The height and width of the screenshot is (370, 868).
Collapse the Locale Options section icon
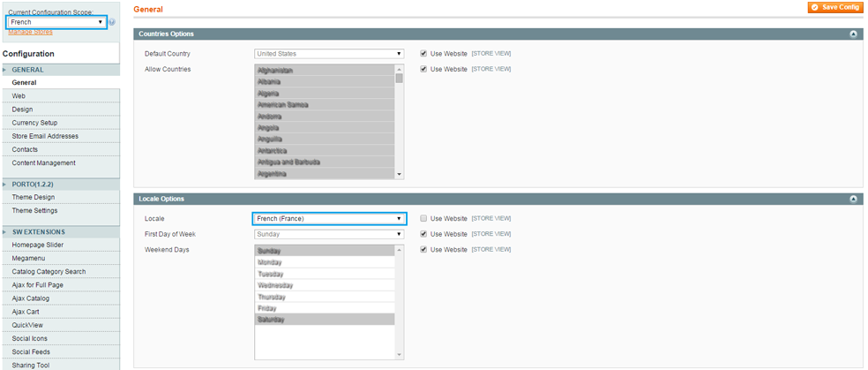click(853, 199)
